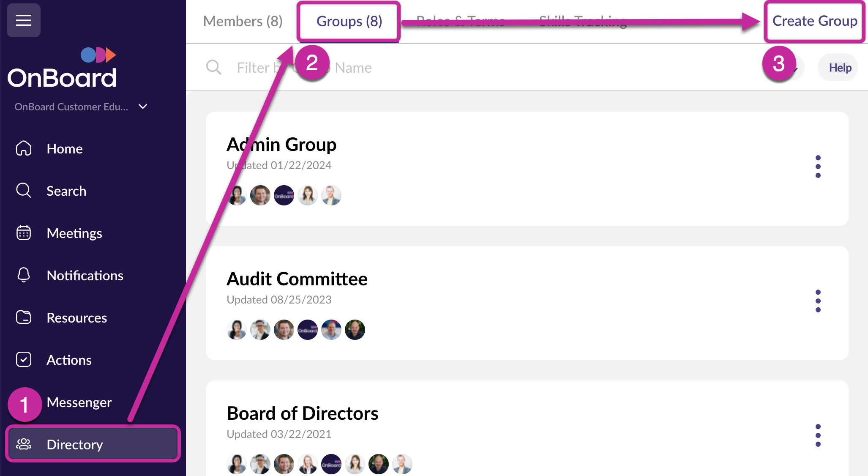This screenshot has height=476, width=868.
Task: Expand the OnBoard Customer Edu organization dropdown
Action: click(143, 107)
